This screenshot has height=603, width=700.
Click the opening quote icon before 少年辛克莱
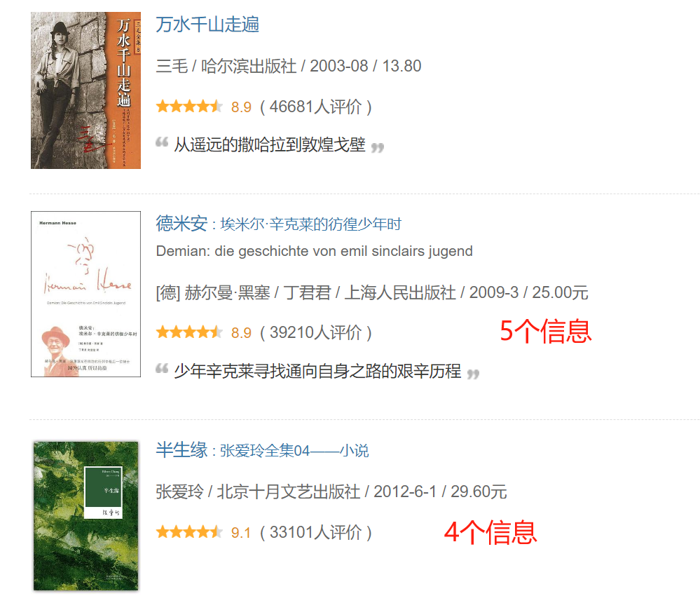pyautogui.click(x=162, y=369)
